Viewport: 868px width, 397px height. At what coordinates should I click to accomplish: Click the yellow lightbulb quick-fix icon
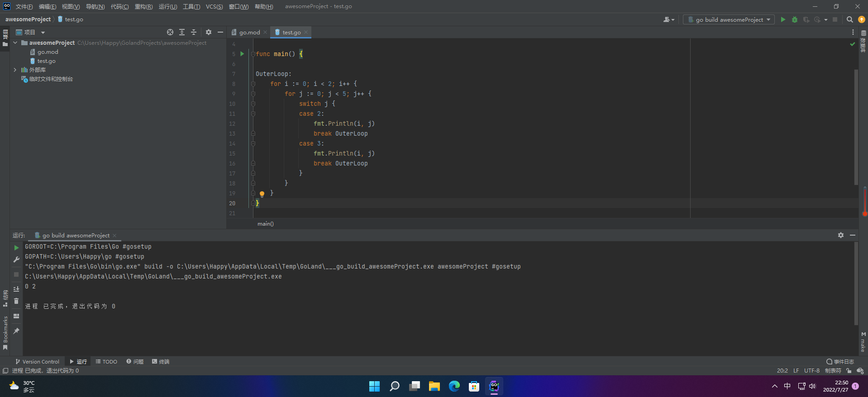(x=262, y=194)
